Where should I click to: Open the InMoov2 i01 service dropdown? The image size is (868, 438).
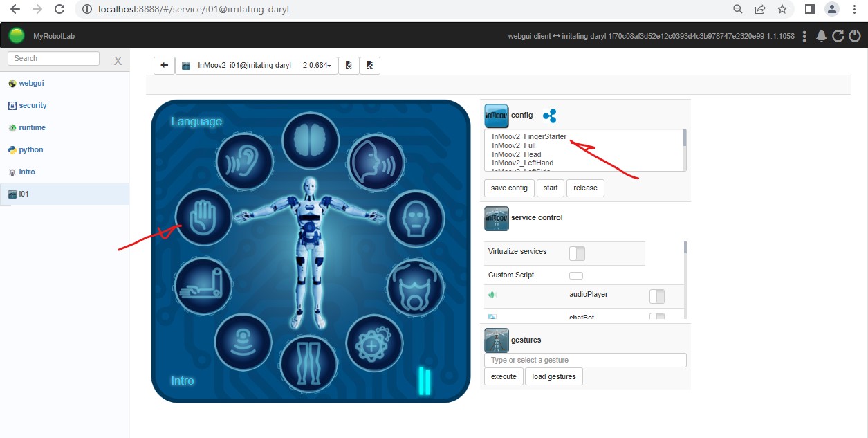pyautogui.click(x=257, y=66)
